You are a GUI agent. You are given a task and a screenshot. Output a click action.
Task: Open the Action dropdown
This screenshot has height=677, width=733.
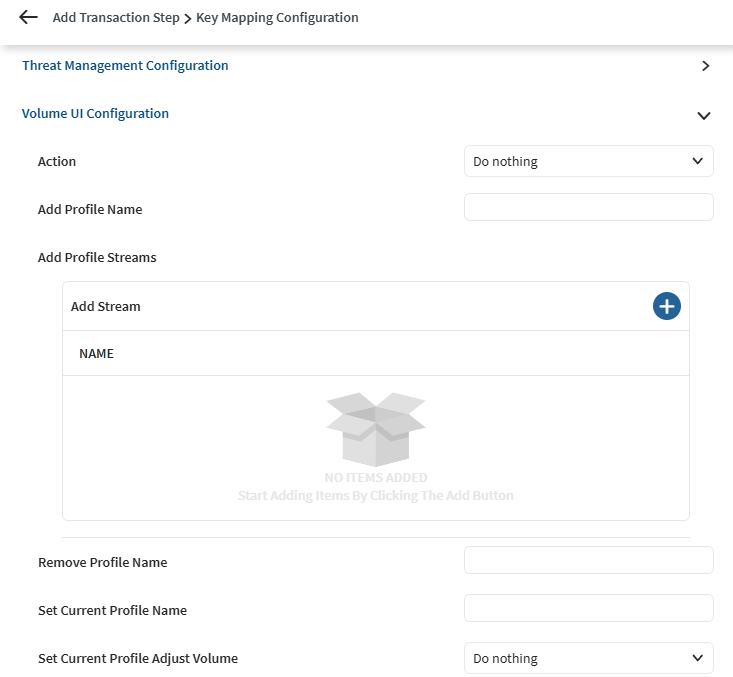pyautogui.click(x=588, y=161)
